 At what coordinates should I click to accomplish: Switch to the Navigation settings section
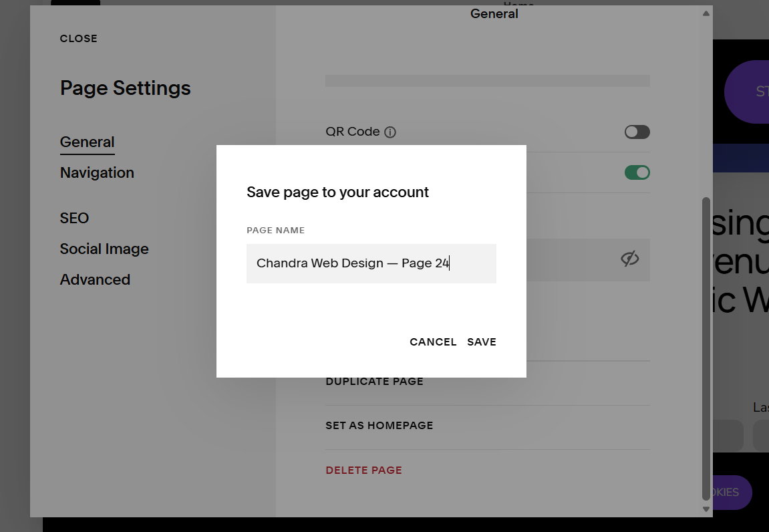point(97,172)
